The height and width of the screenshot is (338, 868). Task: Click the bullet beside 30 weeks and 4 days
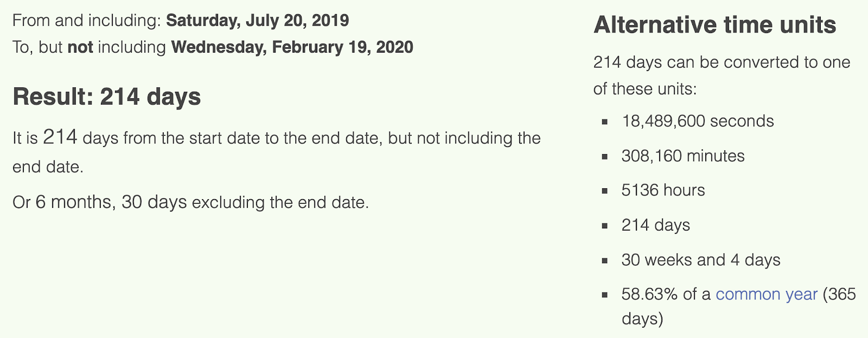[x=604, y=261]
